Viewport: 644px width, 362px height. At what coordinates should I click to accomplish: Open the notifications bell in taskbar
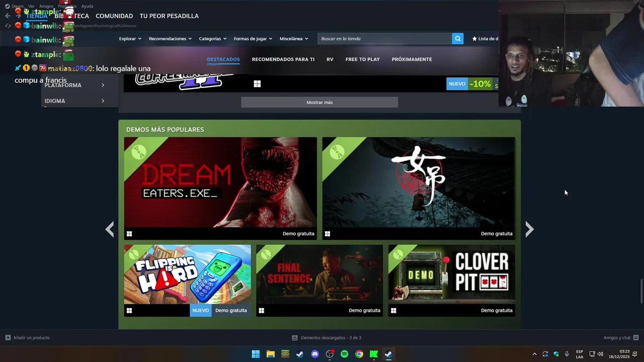coord(635,354)
